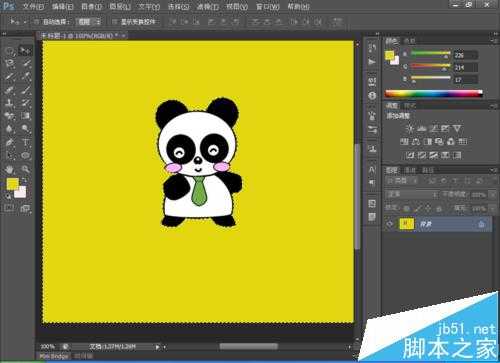Hide the 背景 layer visibility eye

click(x=390, y=224)
